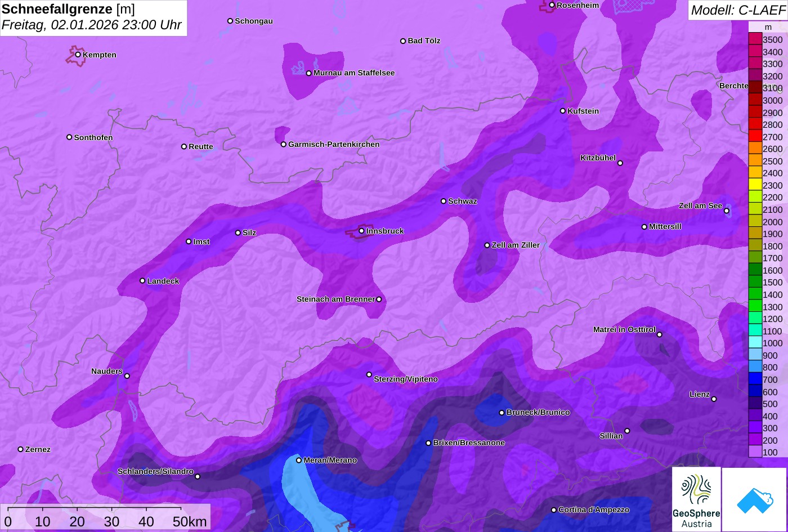Click the Kitzbühel marker dot

[620, 163]
